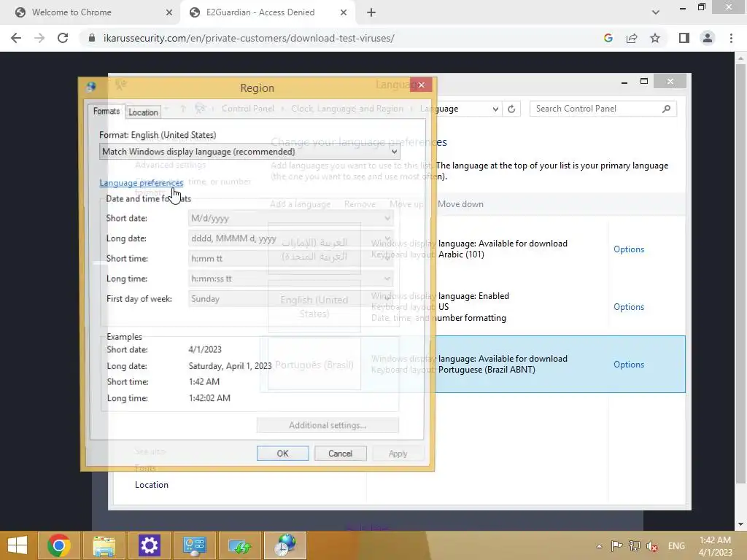Open File Explorer from the taskbar
The image size is (747, 560).
[104, 545]
